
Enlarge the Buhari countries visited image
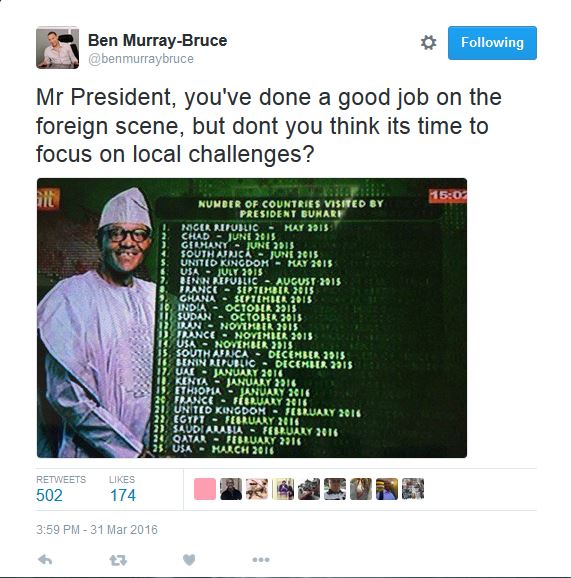point(252,318)
